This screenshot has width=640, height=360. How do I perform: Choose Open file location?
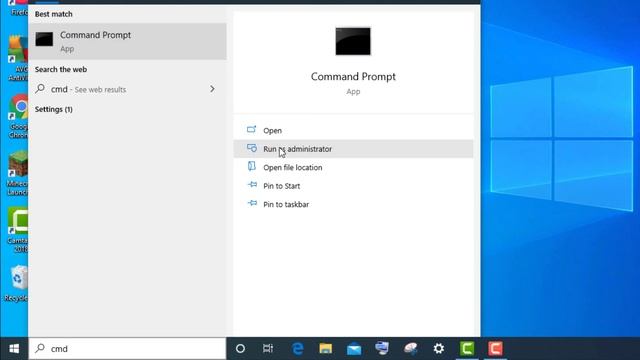(x=353, y=167)
